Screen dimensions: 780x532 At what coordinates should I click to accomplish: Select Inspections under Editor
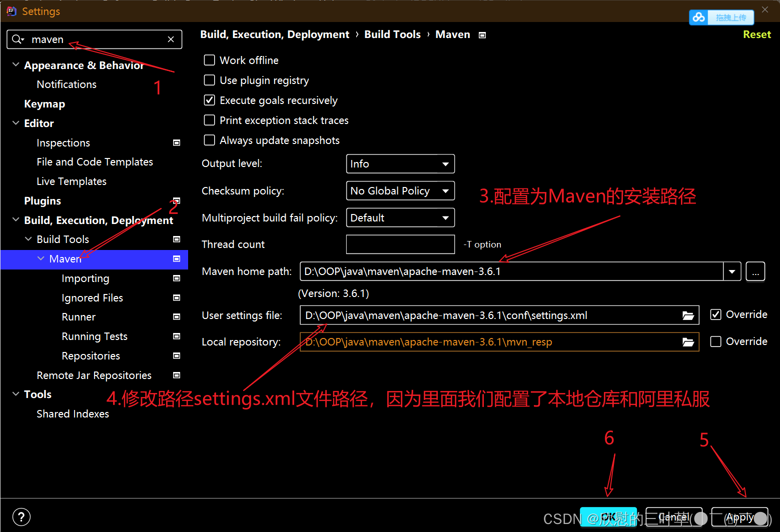pyautogui.click(x=63, y=143)
